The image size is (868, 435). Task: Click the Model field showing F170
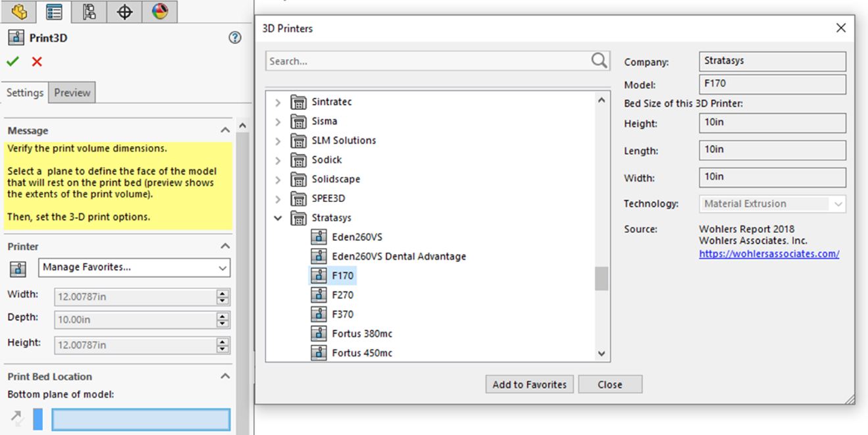(773, 84)
